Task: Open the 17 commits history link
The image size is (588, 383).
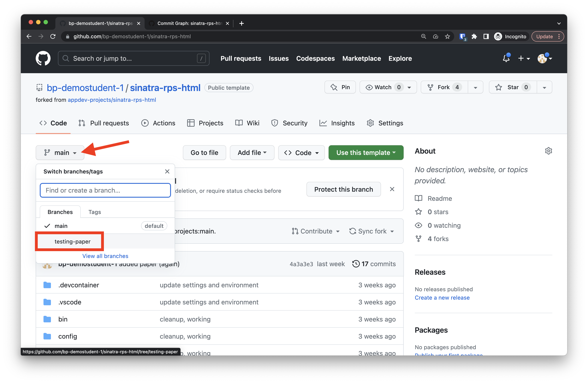Action: click(x=374, y=264)
